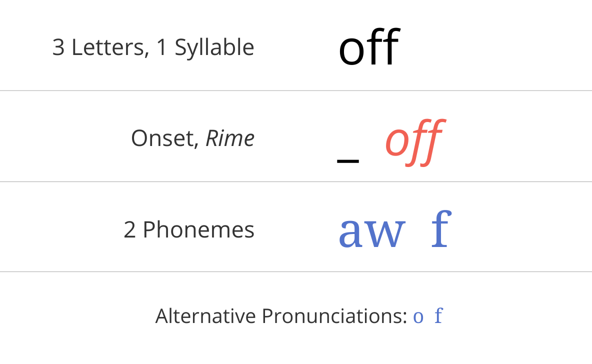Image resolution: width=592 pixels, height=364 pixels.
Task: Click the "Onset," label text
Action: [x=165, y=138]
